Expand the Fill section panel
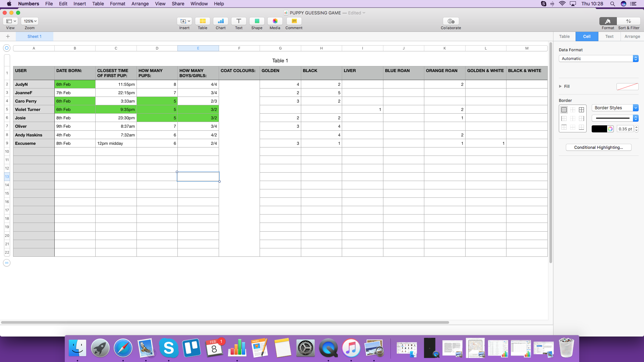Image resolution: width=644 pixels, height=362 pixels. pyautogui.click(x=561, y=86)
